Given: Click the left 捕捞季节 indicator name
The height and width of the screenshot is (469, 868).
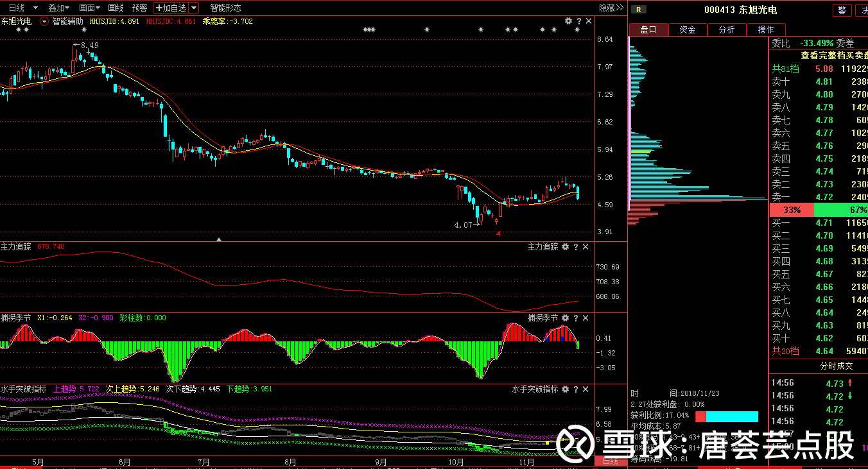Looking at the screenshot, I should (16, 318).
